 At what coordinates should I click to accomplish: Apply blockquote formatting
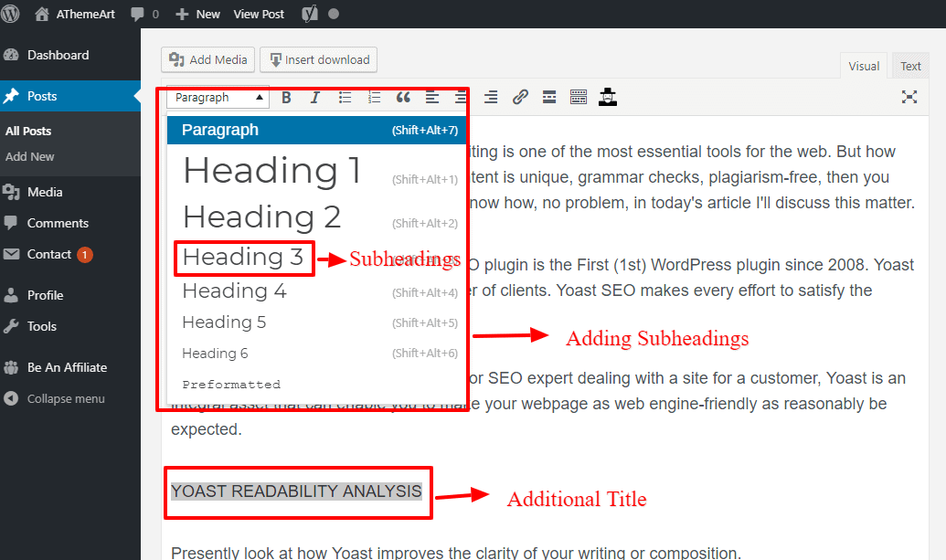[x=403, y=98]
